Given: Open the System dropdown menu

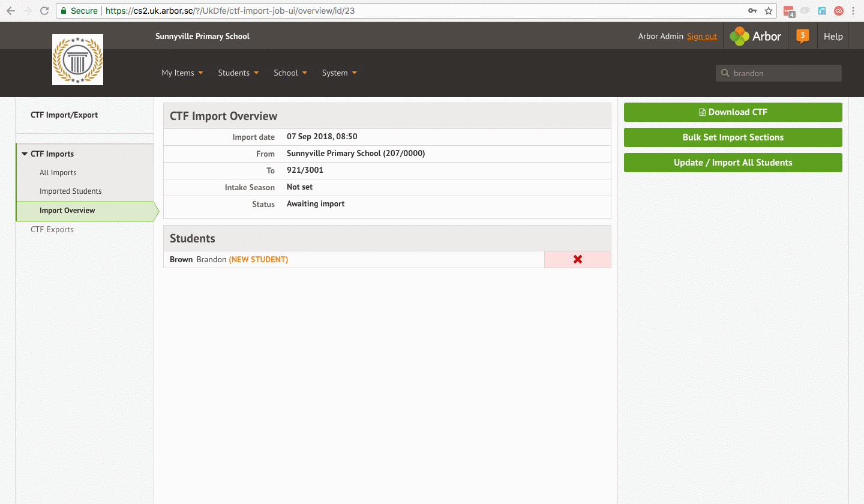Looking at the screenshot, I should click(x=339, y=73).
